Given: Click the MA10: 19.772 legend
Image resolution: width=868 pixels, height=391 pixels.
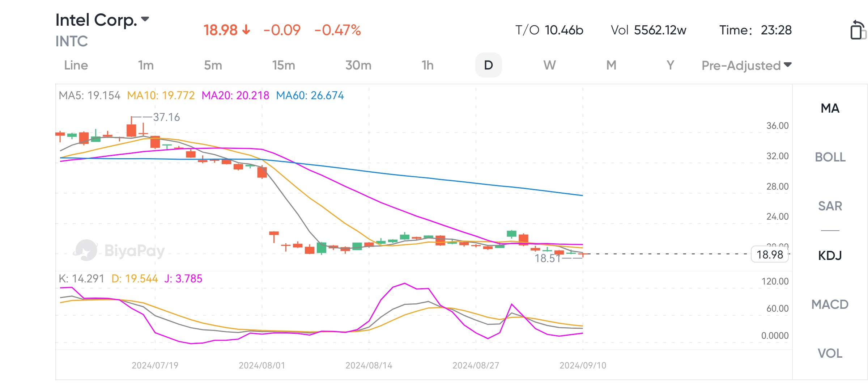Looking at the screenshot, I should pos(161,96).
